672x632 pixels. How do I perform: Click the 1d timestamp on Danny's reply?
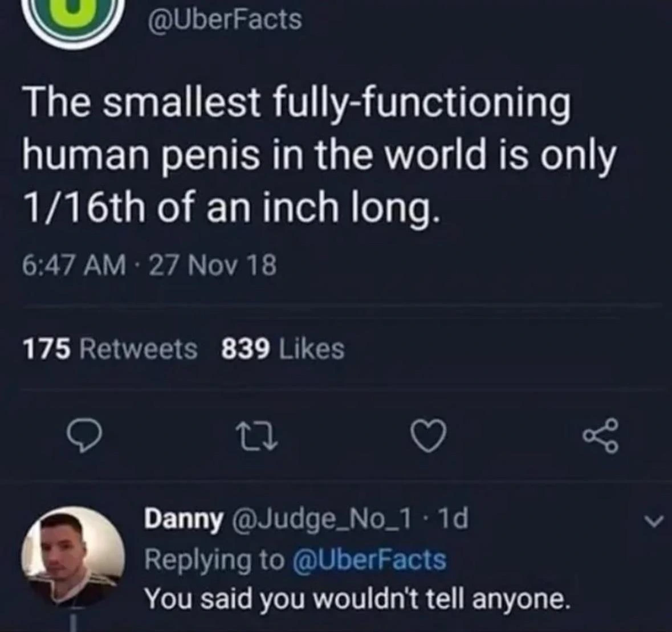tap(454, 519)
